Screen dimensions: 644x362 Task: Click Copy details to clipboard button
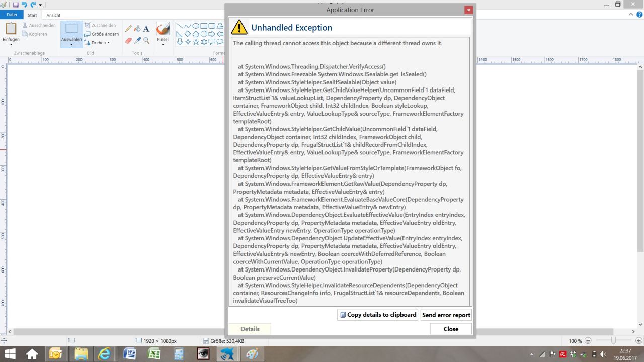(378, 315)
